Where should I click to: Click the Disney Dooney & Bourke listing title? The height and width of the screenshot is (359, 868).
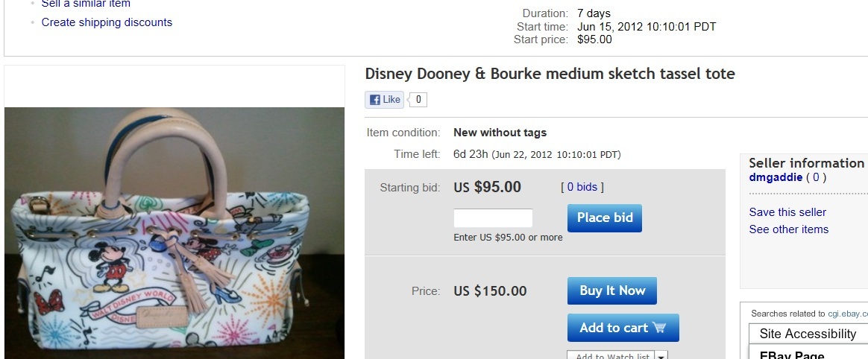click(550, 74)
